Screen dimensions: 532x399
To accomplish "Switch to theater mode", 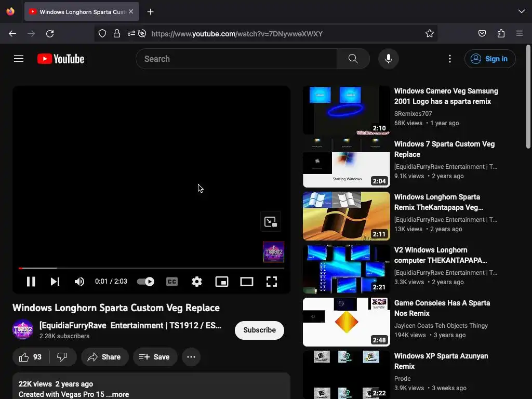I will click(247, 282).
